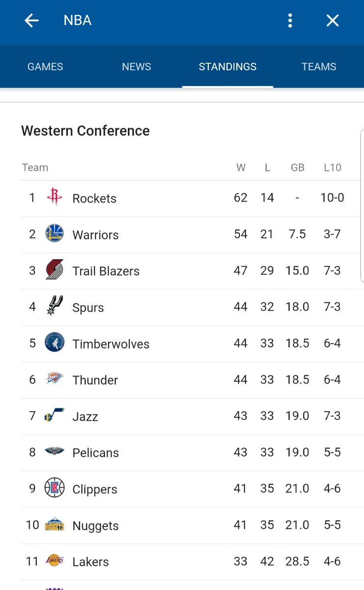
Task: Tap the Spurs team logo
Action: (x=54, y=306)
